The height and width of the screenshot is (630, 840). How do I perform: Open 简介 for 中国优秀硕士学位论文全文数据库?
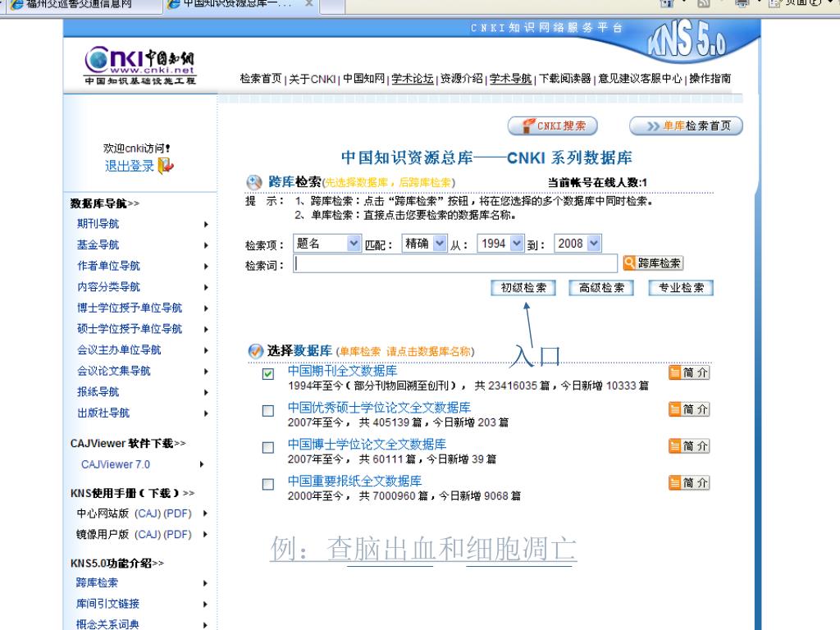(689, 409)
